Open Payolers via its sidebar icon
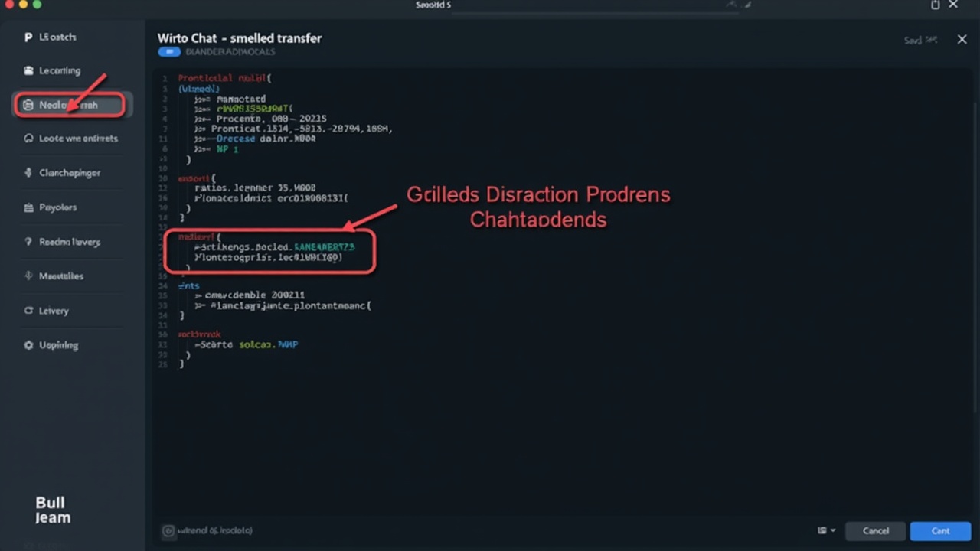 click(x=28, y=207)
